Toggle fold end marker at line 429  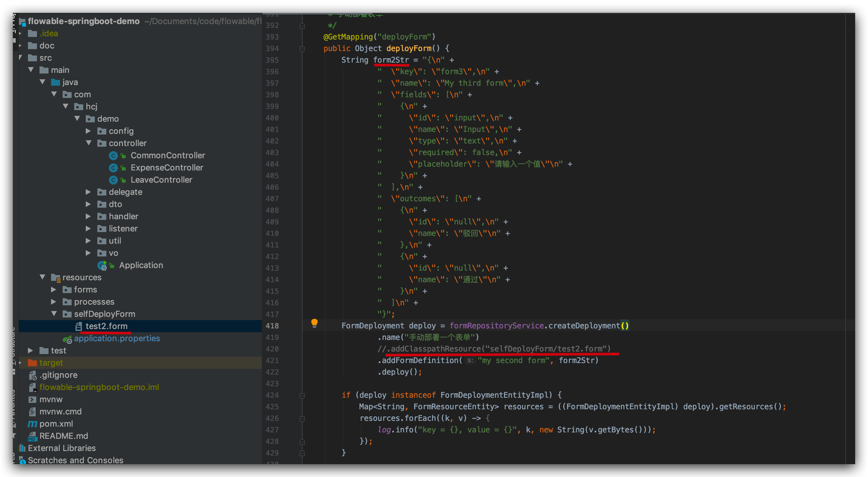302,453
